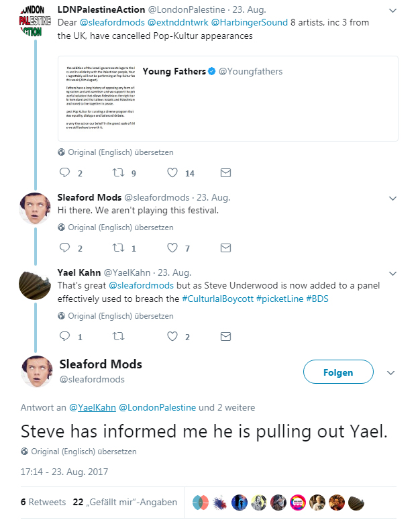
Task: Open more options on LDNPalestineAction tweet
Action: pos(391,11)
